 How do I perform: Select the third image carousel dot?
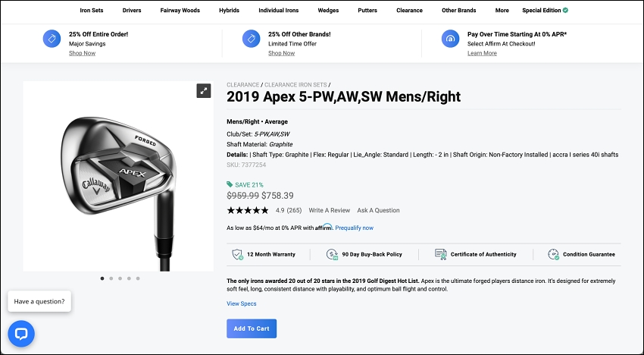pyautogui.click(x=120, y=278)
